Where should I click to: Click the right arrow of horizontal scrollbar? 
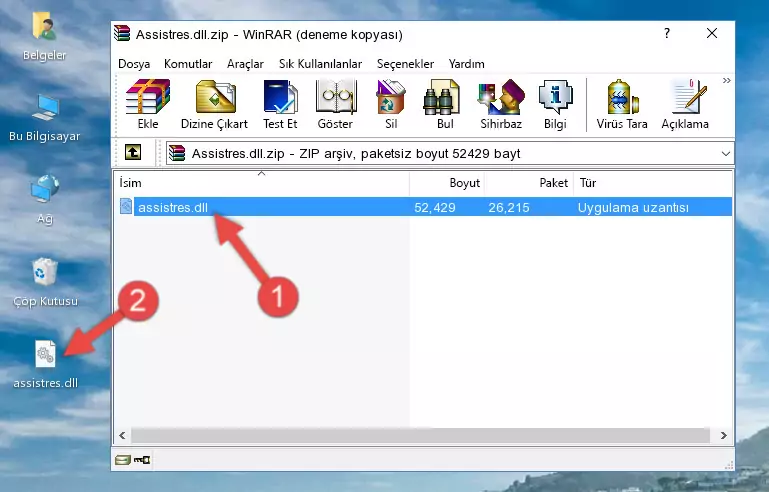point(723,435)
